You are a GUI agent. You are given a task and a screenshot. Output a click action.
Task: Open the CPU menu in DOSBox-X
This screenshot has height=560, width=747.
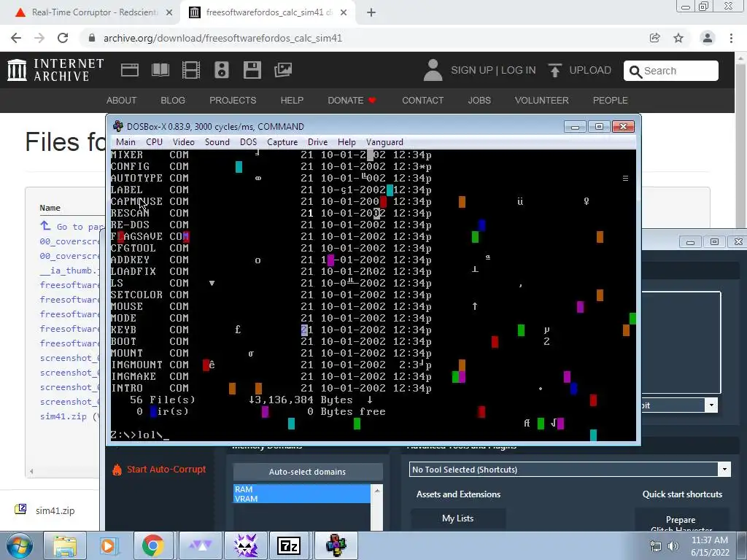click(x=155, y=142)
